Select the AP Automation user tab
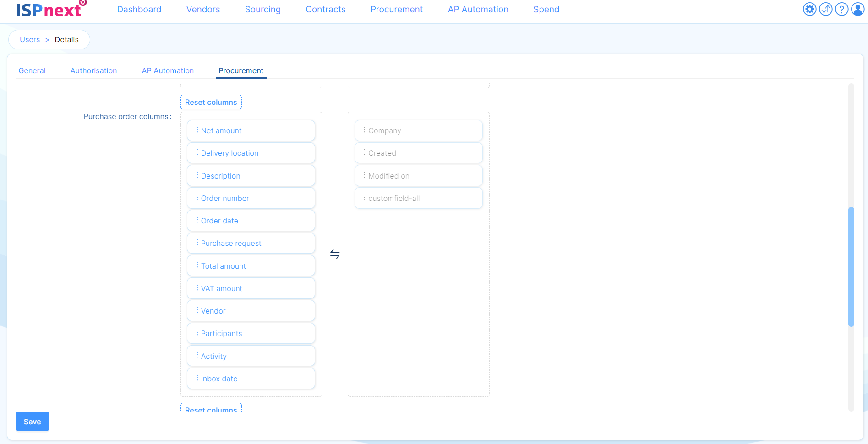 coord(168,70)
